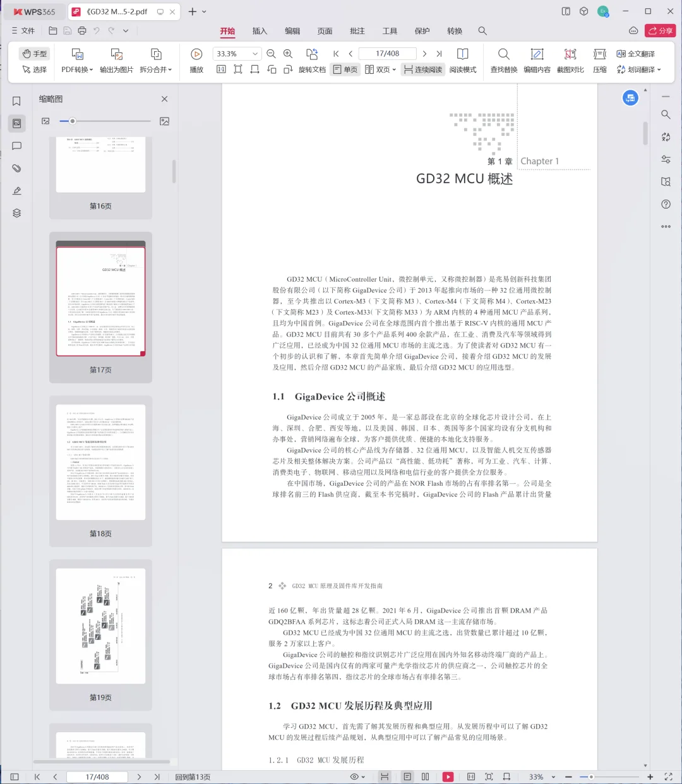Open the bookmark sidebar panel
682x784 pixels.
(x=17, y=101)
